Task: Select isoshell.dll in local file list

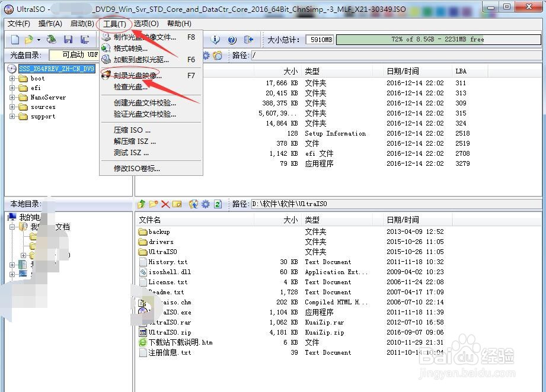Action: [x=165, y=272]
